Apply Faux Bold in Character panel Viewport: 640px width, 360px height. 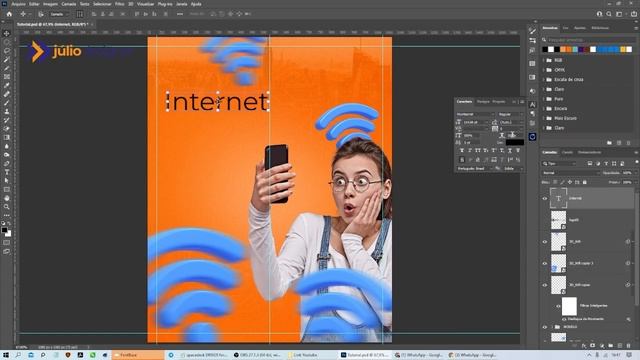tap(462, 151)
